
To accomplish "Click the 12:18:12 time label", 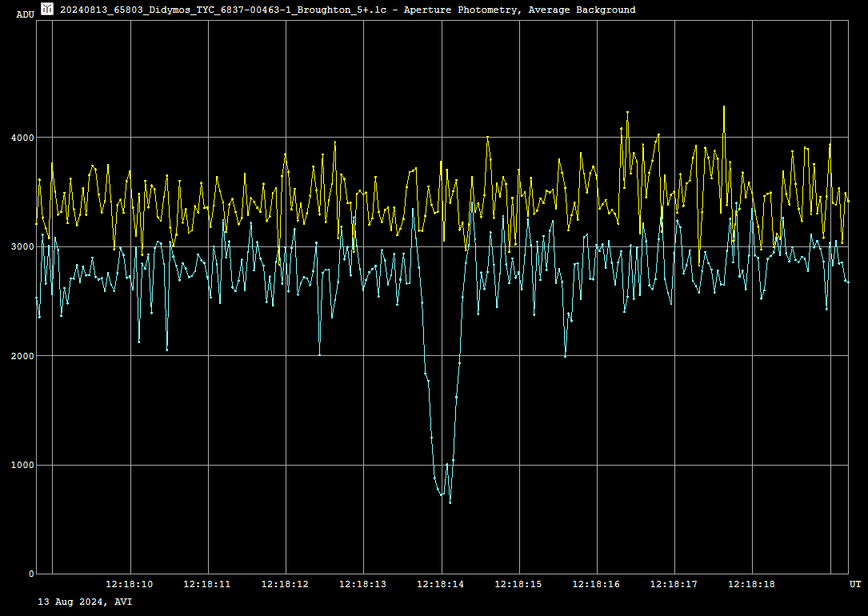I will pyautogui.click(x=285, y=584).
